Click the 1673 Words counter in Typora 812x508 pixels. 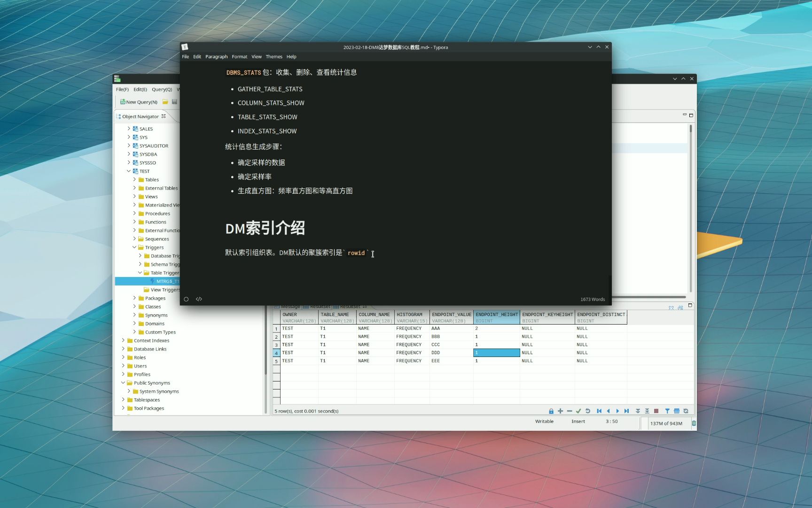[x=593, y=299]
